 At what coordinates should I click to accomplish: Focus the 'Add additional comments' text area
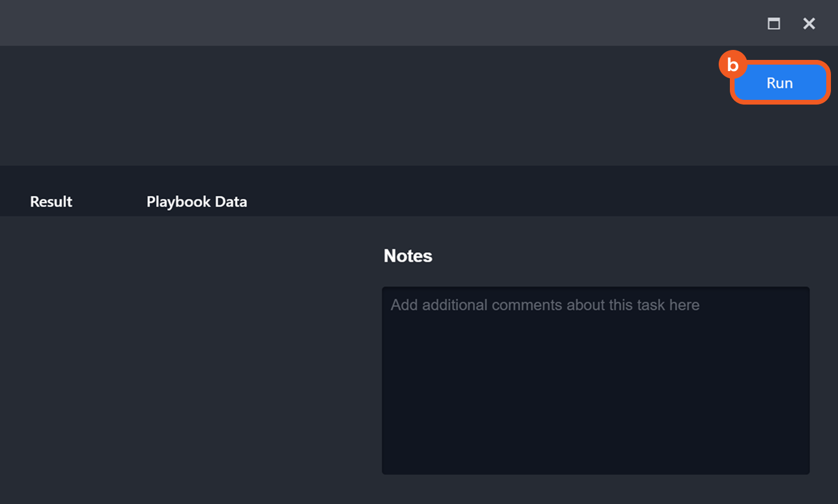(x=595, y=364)
